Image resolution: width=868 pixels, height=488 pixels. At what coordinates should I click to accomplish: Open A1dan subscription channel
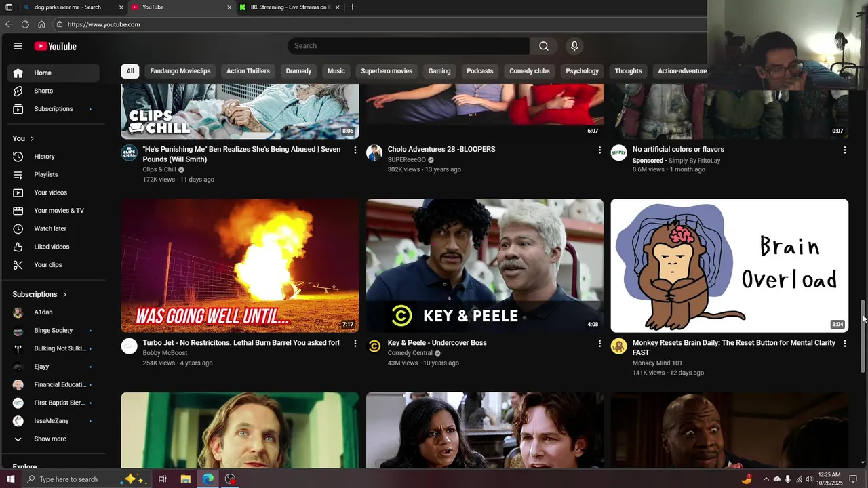[x=52, y=312]
